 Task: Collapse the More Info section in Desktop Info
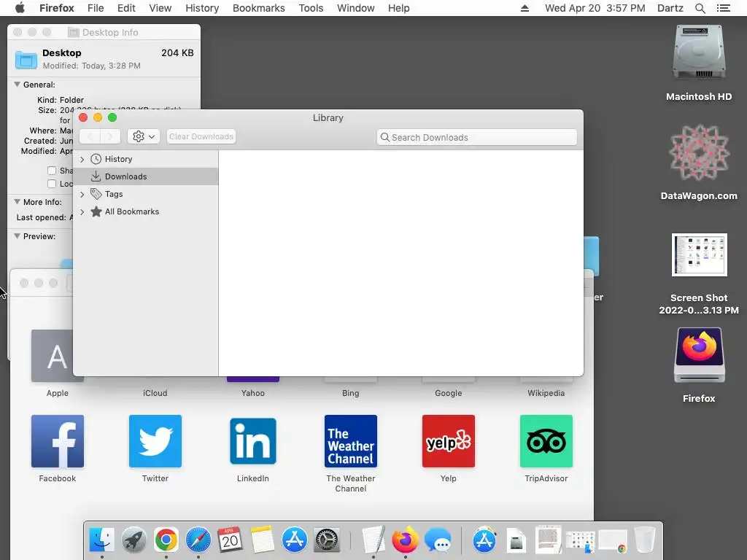pyautogui.click(x=18, y=201)
